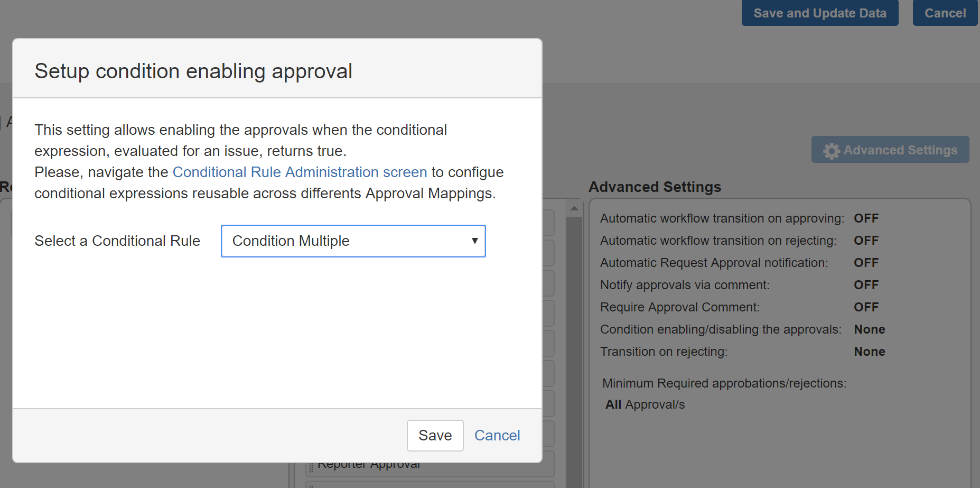The height and width of the screenshot is (488, 980).
Task: Click the drag handle beside Reporter Approval
Action: coord(311,466)
